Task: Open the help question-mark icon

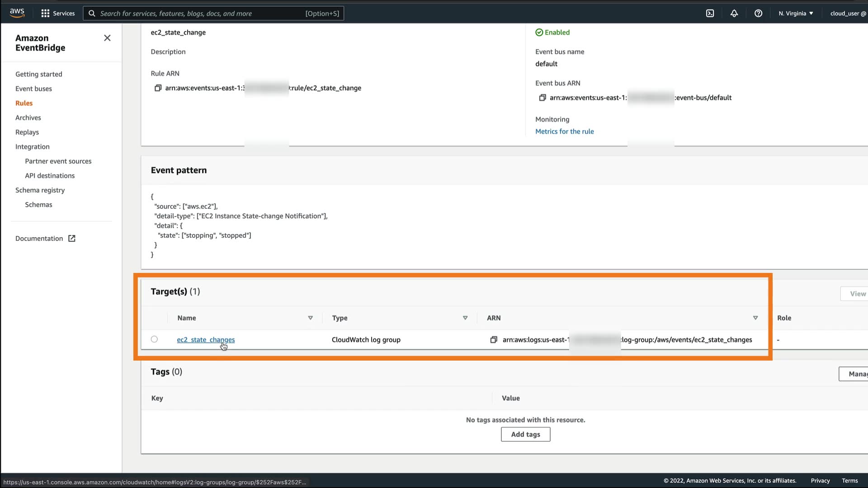Action: coord(758,14)
